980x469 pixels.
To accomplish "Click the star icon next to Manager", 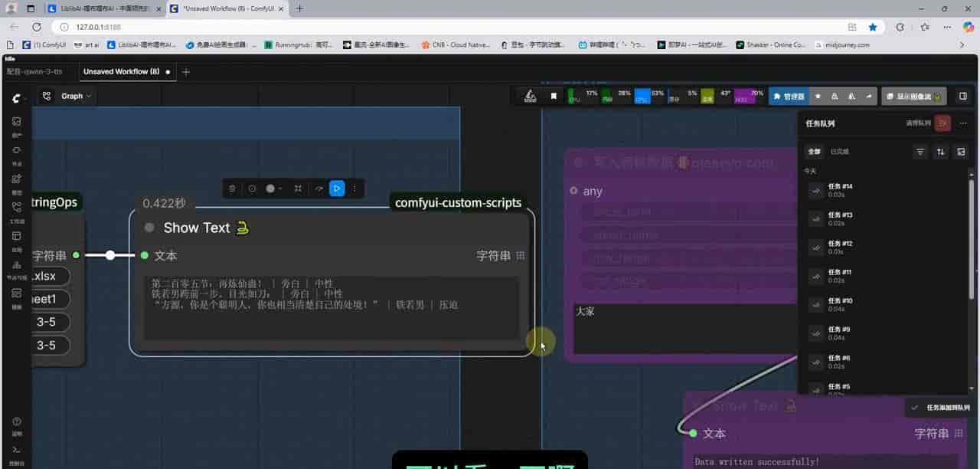I will coord(818,97).
